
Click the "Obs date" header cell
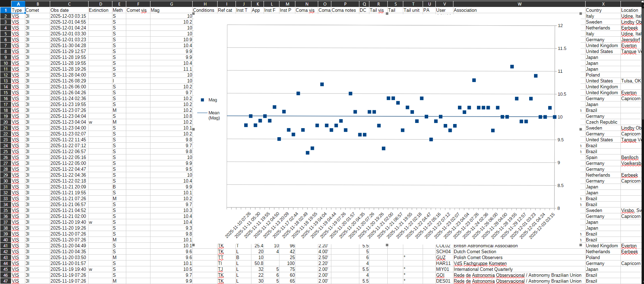[x=69, y=10]
